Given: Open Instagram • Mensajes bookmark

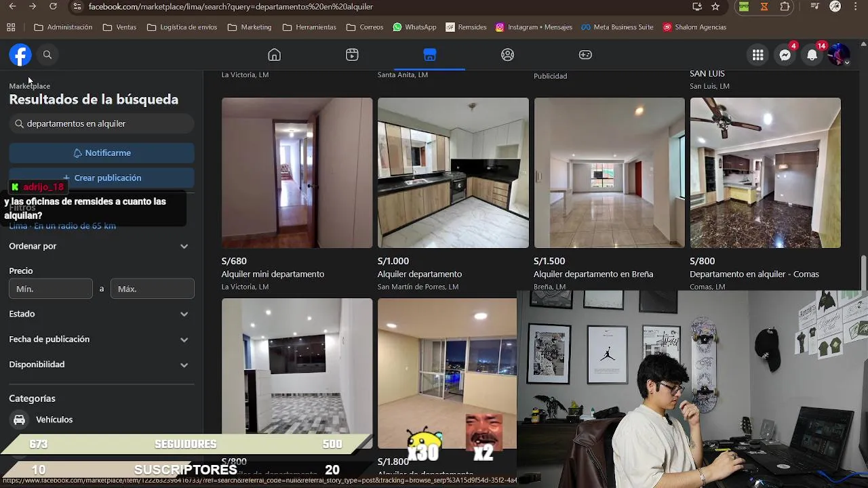Looking at the screenshot, I should click(534, 27).
